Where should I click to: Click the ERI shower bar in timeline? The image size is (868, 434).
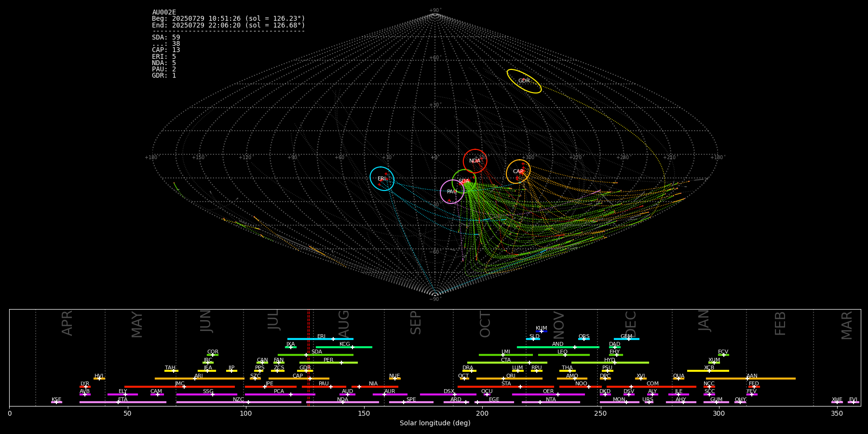(320, 339)
